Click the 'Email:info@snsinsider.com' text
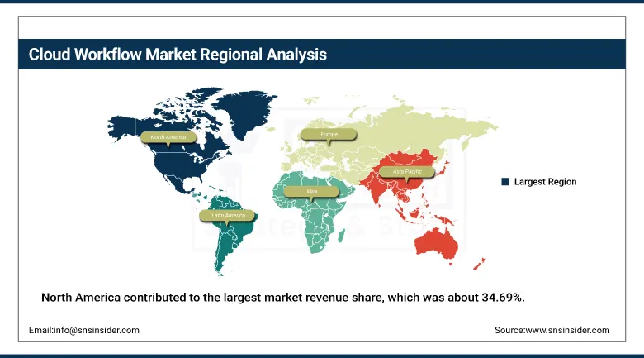This screenshot has width=644, height=358. (84, 330)
